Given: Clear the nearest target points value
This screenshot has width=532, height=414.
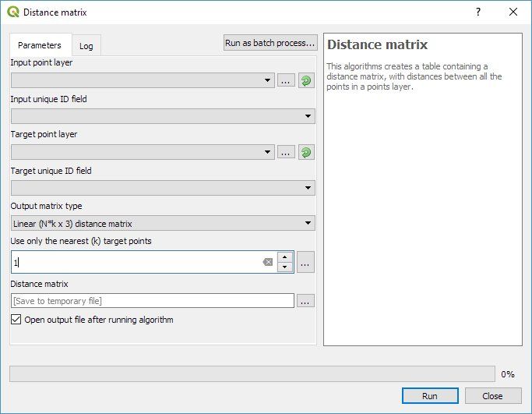Looking at the screenshot, I should 268,263.
